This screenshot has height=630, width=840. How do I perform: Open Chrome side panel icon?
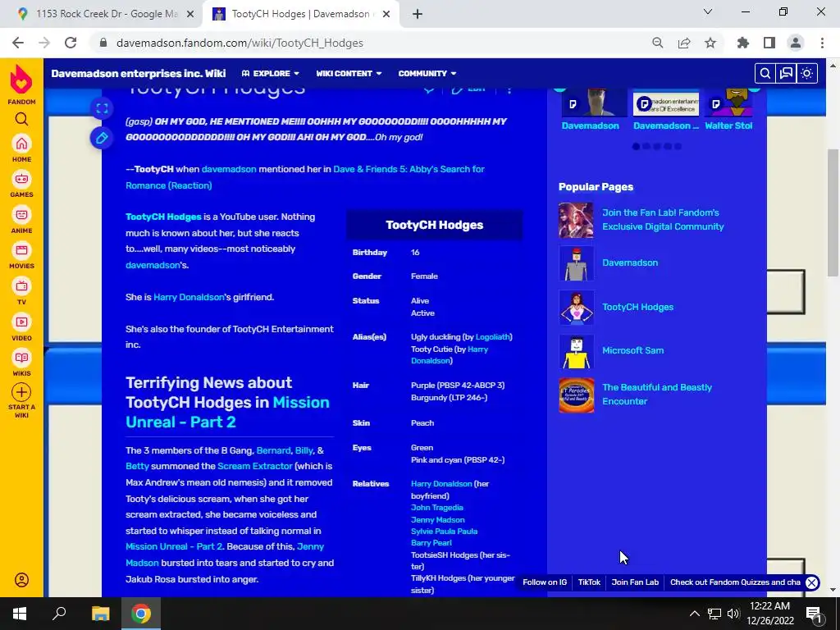coord(769,43)
